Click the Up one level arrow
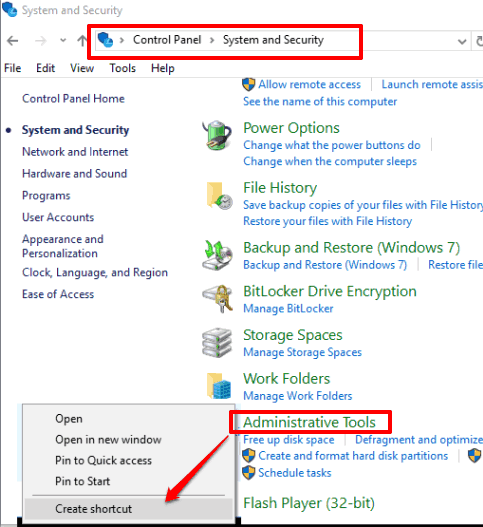This screenshot has width=483, height=527. (x=82, y=41)
